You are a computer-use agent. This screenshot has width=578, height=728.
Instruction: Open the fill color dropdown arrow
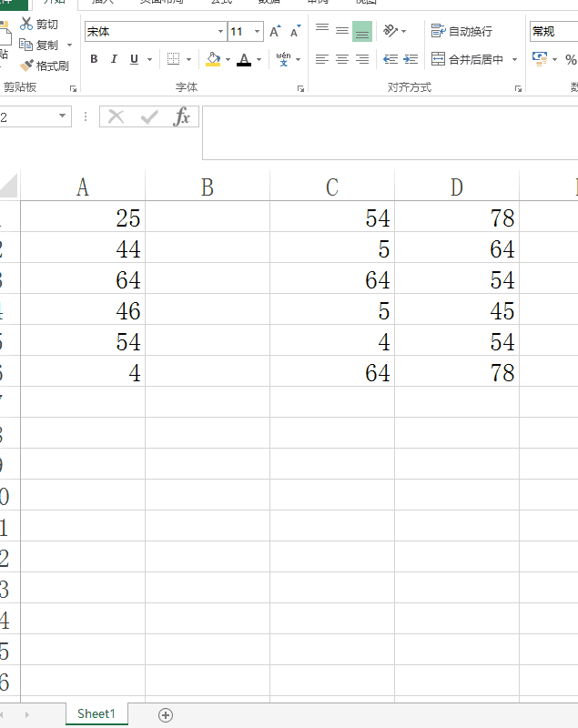pos(228,59)
